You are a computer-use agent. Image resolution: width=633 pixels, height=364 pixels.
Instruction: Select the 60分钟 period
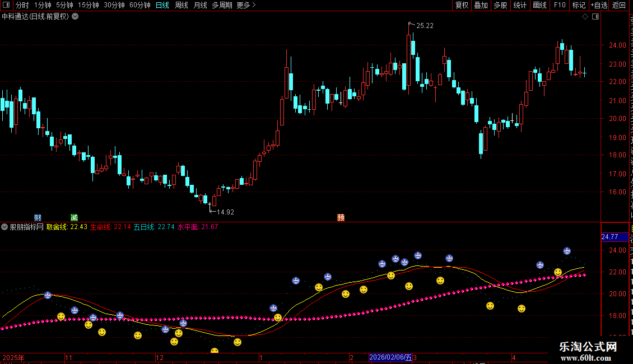click(139, 5)
